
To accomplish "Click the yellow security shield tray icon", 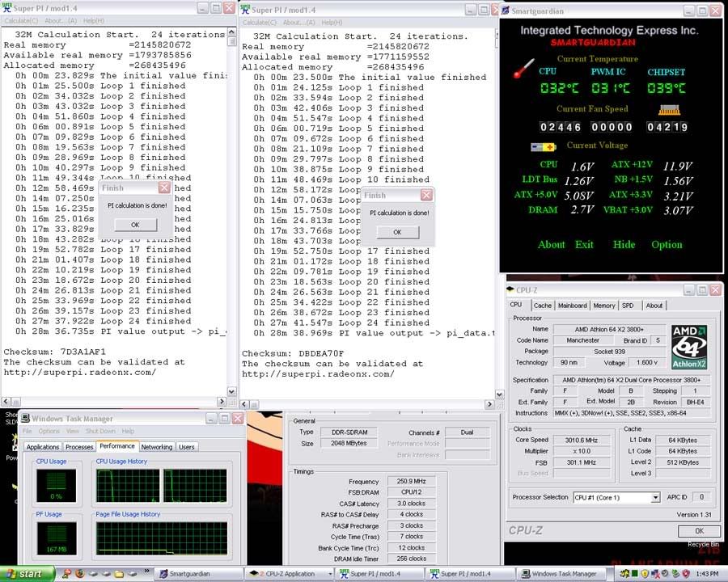I will click(x=645, y=574).
